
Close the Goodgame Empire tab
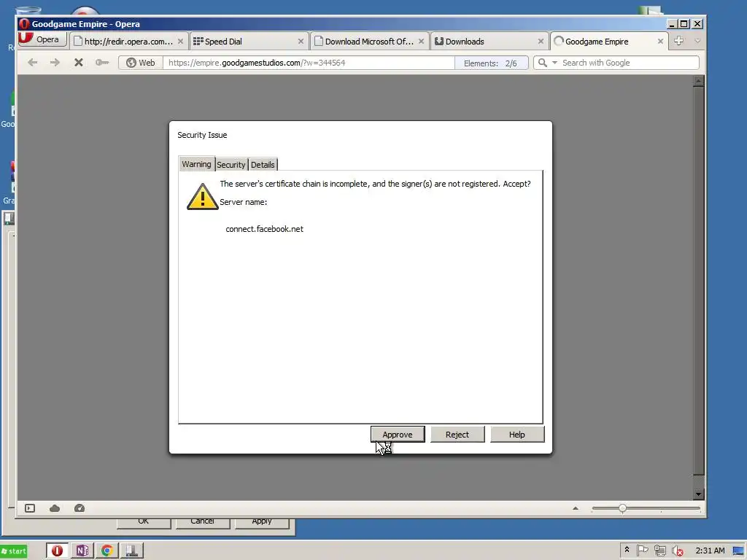pyautogui.click(x=660, y=42)
